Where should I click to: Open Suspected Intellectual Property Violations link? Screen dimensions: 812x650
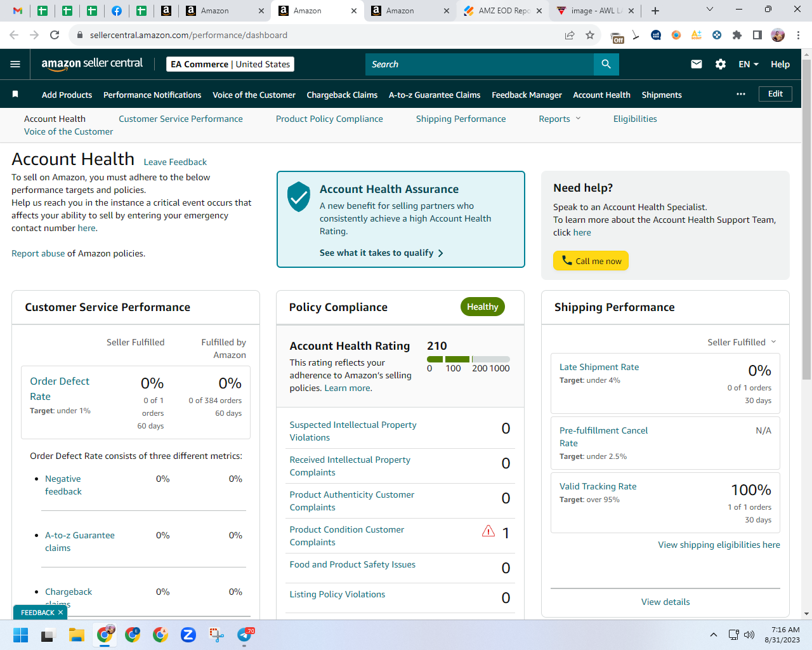tap(353, 431)
